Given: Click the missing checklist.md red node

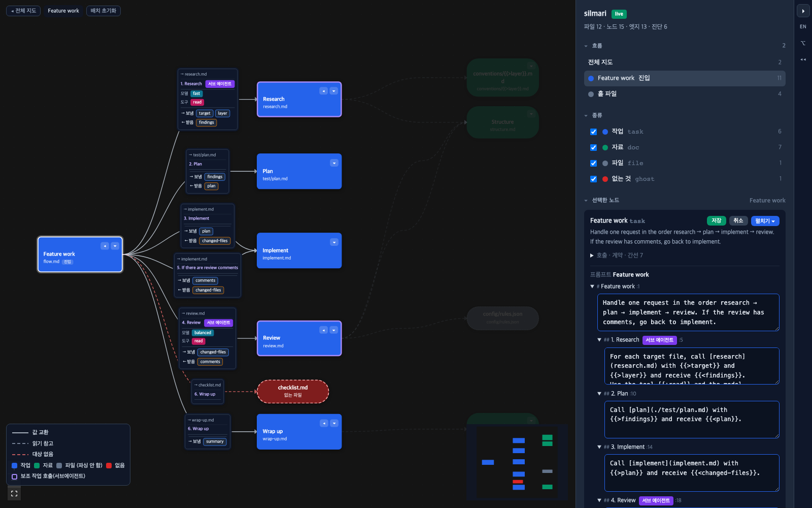Looking at the screenshot, I should click(x=293, y=391).
